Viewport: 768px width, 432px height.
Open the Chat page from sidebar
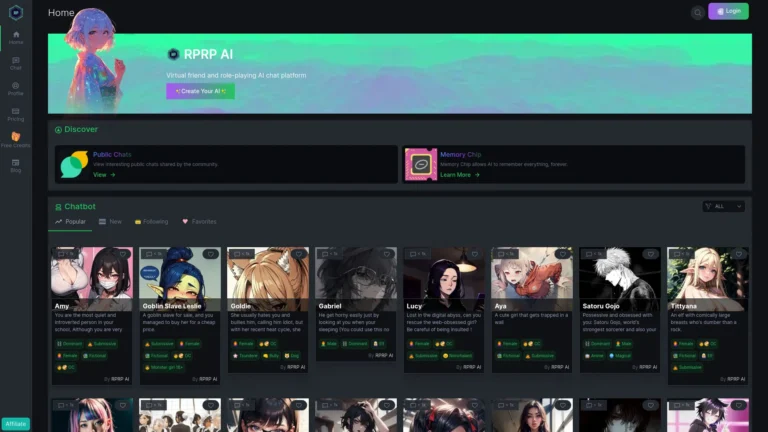tap(15, 63)
